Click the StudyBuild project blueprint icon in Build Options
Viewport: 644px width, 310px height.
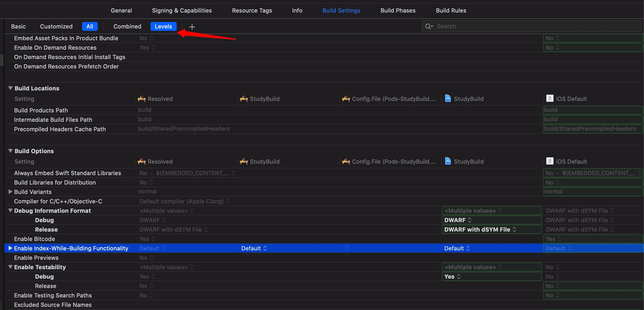coord(448,161)
